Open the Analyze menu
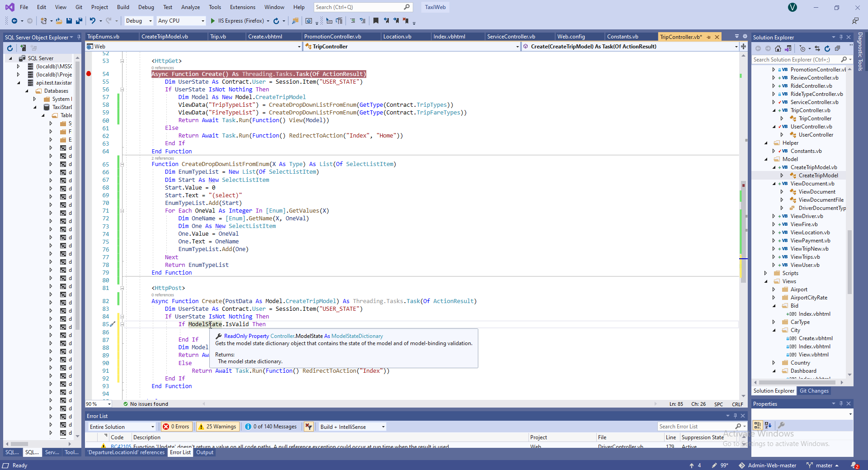 click(x=190, y=7)
